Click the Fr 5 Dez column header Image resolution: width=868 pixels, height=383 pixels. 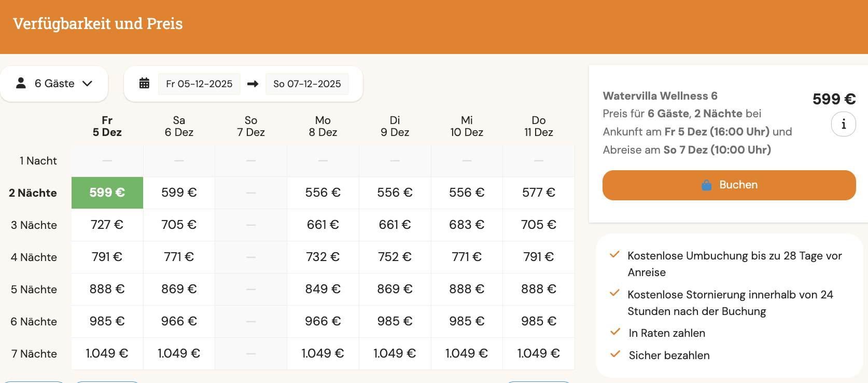107,126
